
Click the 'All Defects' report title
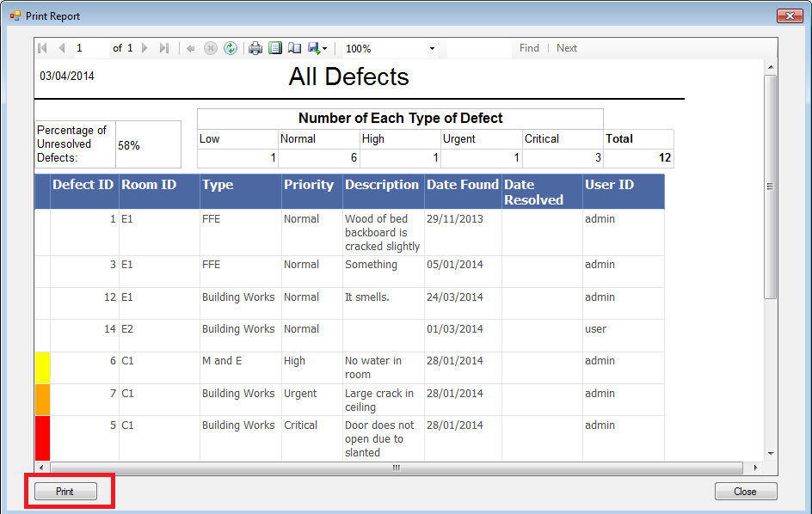(348, 76)
